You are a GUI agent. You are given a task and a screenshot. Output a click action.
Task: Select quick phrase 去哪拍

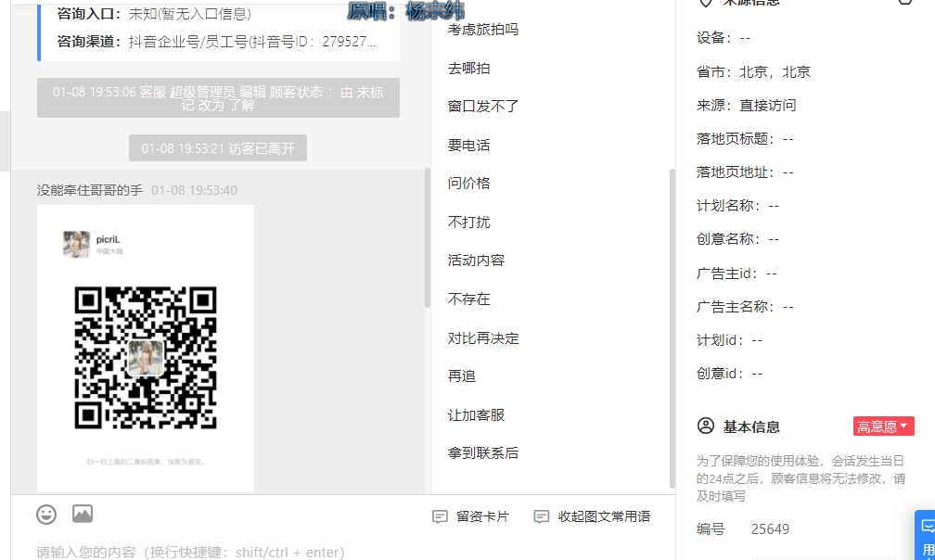pos(468,69)
